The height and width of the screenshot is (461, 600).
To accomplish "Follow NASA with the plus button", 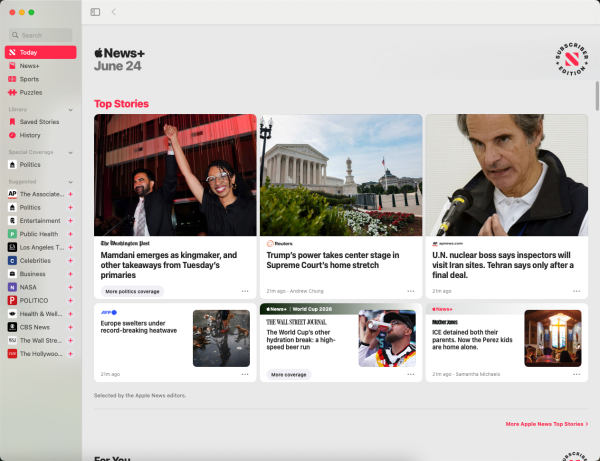I will 70,287.
